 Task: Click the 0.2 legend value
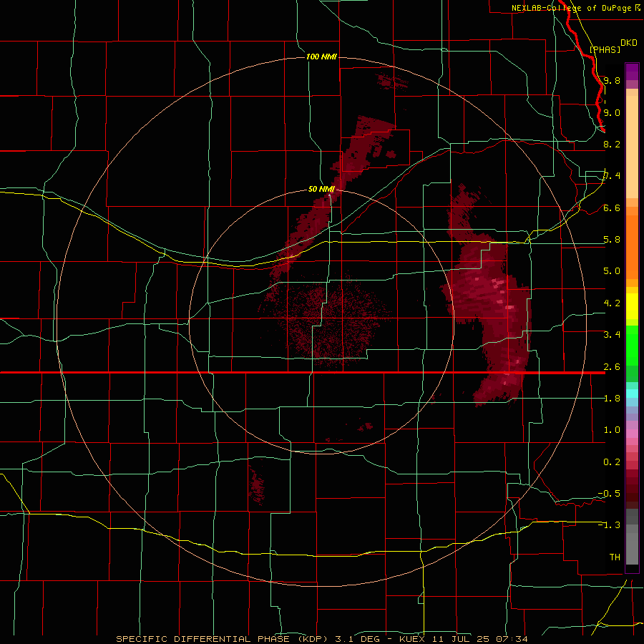612,462
